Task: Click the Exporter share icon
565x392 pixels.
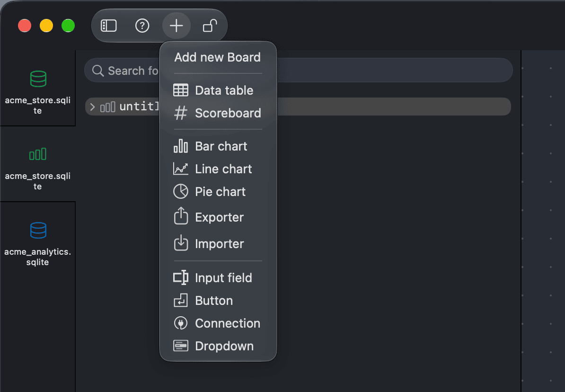Action: pos(181,216)
